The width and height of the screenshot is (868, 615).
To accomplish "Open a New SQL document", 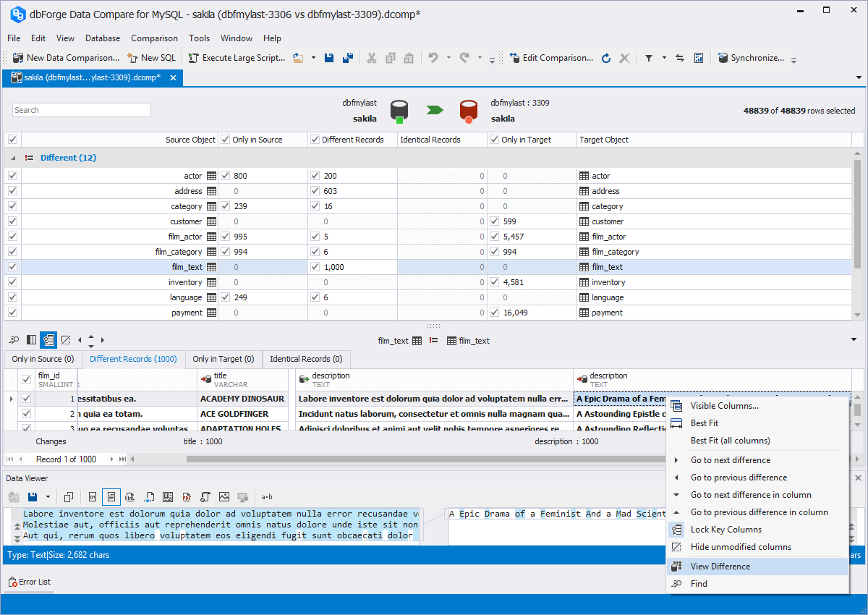I will 152,58.
